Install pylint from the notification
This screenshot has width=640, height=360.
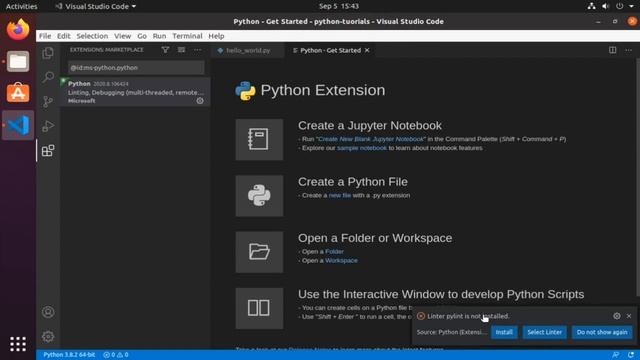point(504,332)
